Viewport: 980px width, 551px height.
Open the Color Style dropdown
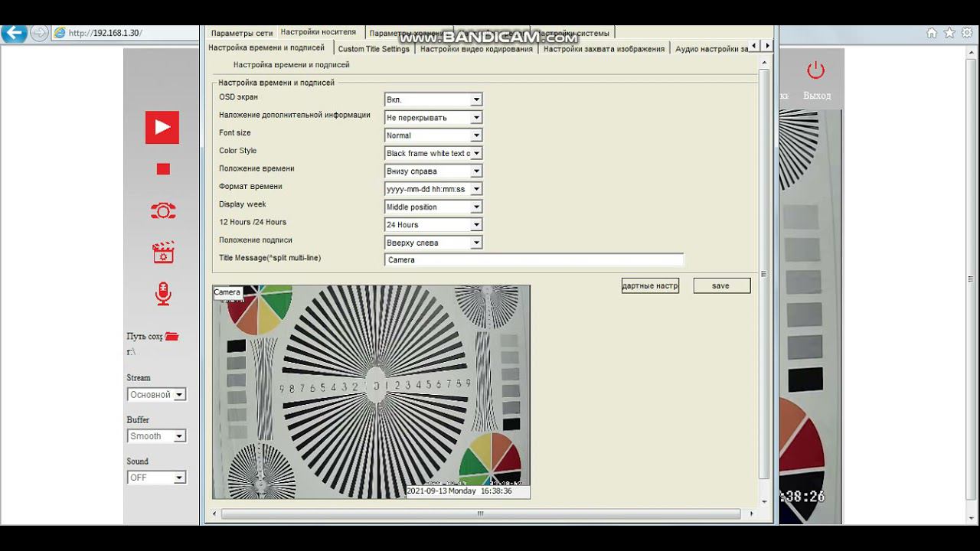pos(433,153)
